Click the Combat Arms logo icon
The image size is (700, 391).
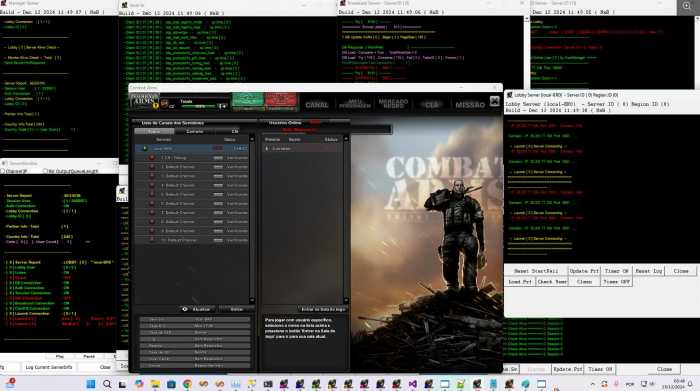click(x=144, y=101)
